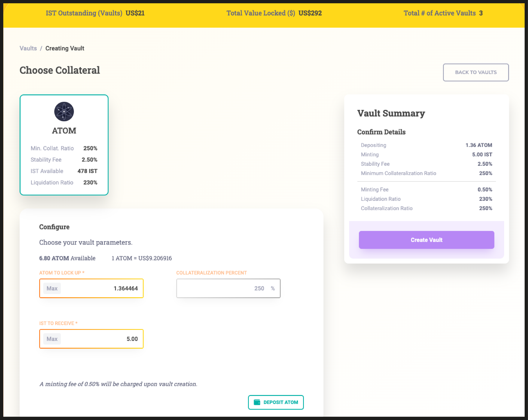Viewport: 528px width, 420px height.
Task: Click the Total Value Locked stat
Action: pyautogui.click(x=274, y=13)
